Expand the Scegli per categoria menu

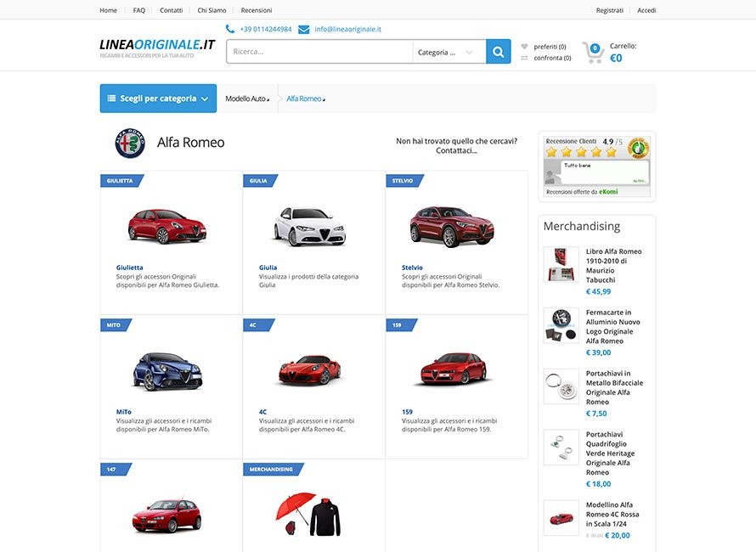(x=158, y=99)
